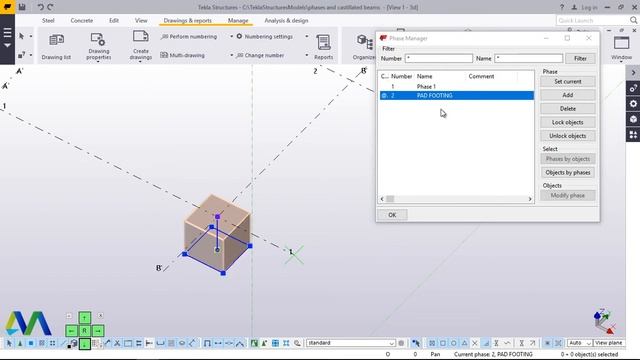640x360 pixels.
Task: Click the Delete phase button
Action: coord(567,109)
